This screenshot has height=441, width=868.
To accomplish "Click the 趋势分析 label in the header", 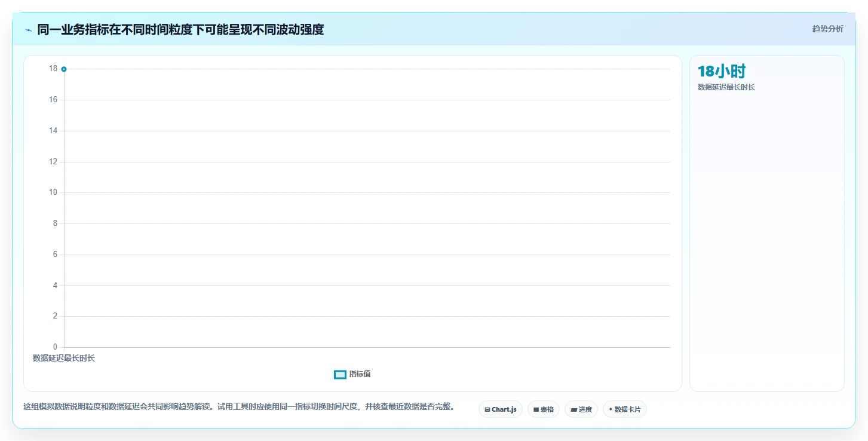I will pos(827,29).
